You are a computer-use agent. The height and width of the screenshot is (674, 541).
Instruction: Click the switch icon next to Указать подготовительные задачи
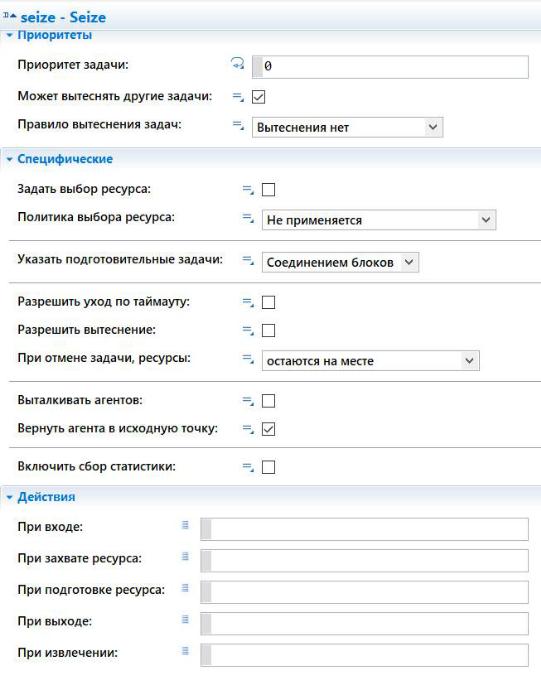(248, 260)
